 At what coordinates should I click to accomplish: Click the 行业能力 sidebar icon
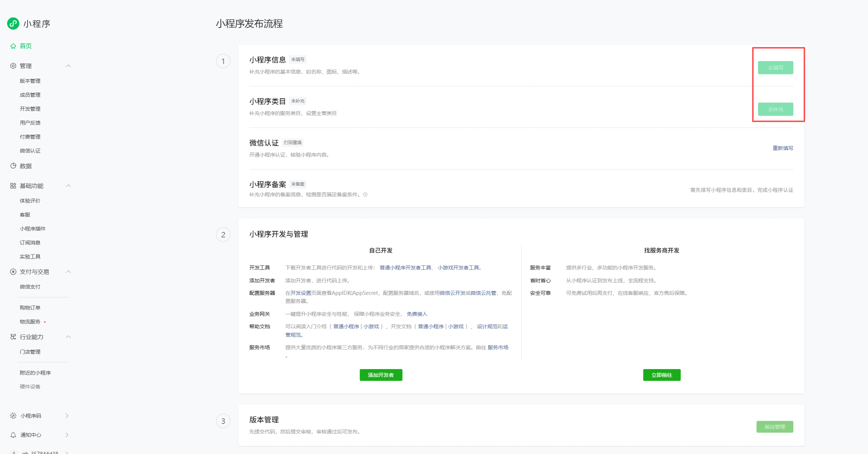(13, 337)
